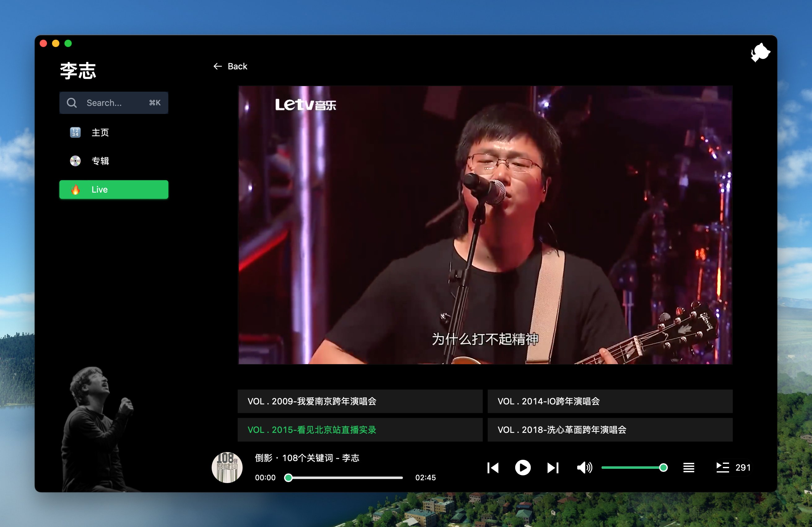Open the 专辑 albums menu item
The height and width of the screenshot is (527, 812).
tap(100, 161)
